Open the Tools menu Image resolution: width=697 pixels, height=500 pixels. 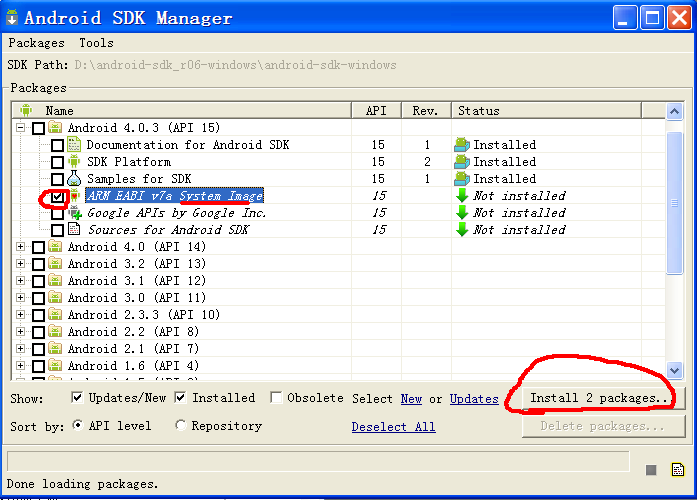click(96, 43)
